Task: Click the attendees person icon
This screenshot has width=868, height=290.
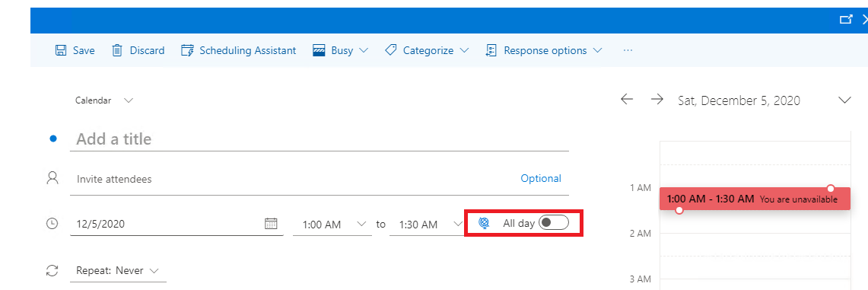Action: 52,177
